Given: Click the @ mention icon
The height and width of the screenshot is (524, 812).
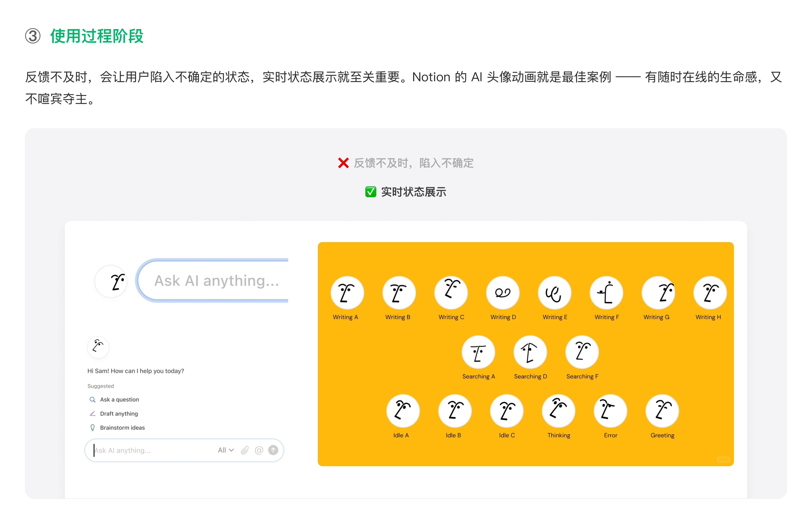Looking at the screenshot, I should (259, 450).
